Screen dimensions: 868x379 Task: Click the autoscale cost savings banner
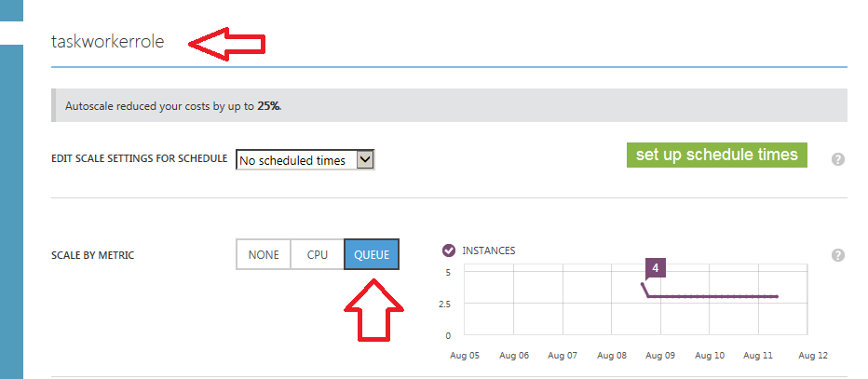(448, 106)
